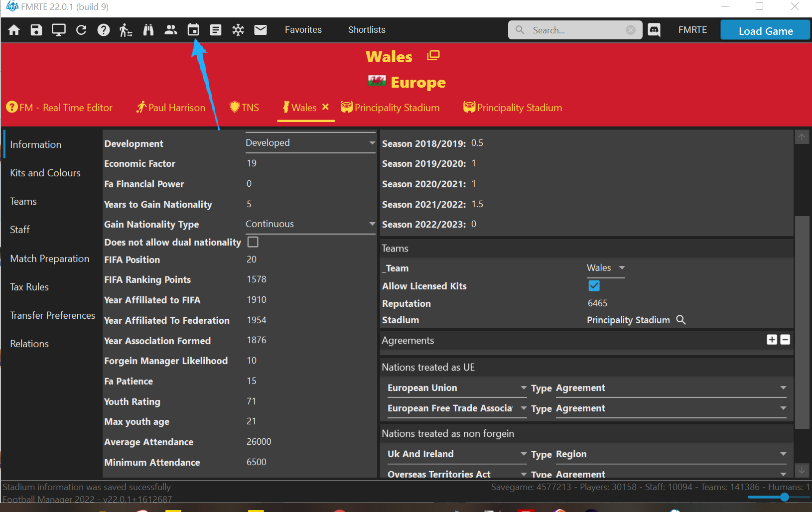The image size is (812, 512).
Task: Click the Europe continent link
Action: click(x=418, y=82)
